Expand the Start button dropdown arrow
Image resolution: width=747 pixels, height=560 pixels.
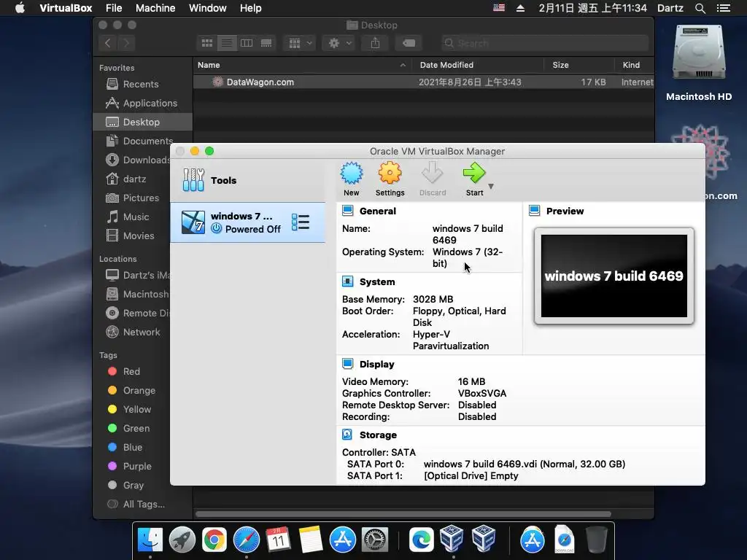[x=491, y=186]
